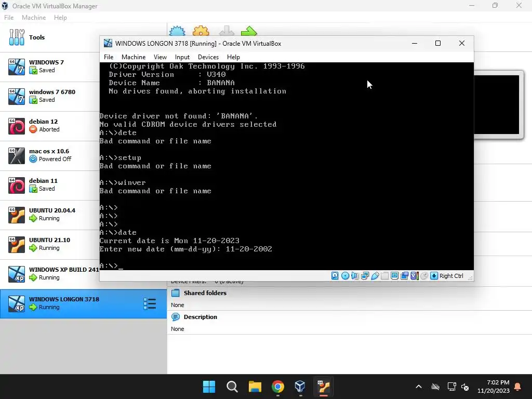The width and height of the screenshot is (532, 399).
Task: Select the WINDOWS 7 virtual machine
Action: click(x=49, y=67)
